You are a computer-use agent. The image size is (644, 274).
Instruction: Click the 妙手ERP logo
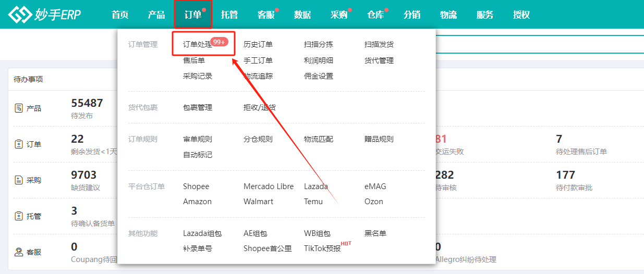click(x=44, y=15)
